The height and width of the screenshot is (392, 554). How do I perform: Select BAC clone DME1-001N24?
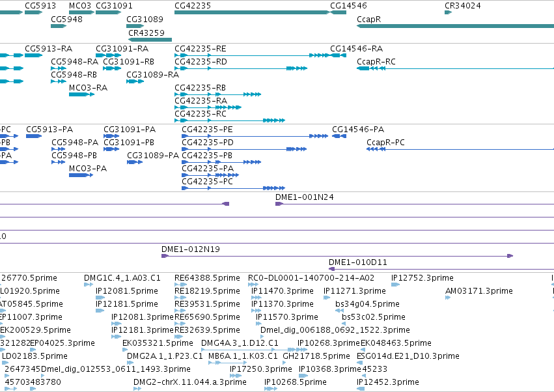tap(415, 204)
